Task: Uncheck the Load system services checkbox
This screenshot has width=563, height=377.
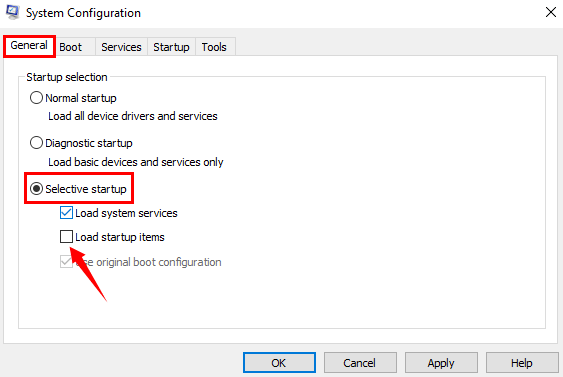Action: pyautogui.click(x=66, y=213)
